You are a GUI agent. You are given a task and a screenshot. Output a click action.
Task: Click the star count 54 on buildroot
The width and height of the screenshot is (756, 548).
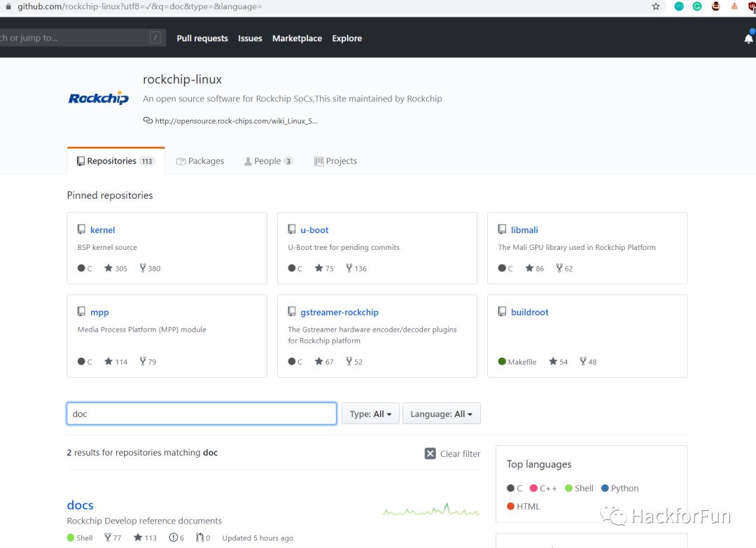[x=559, y=361]
